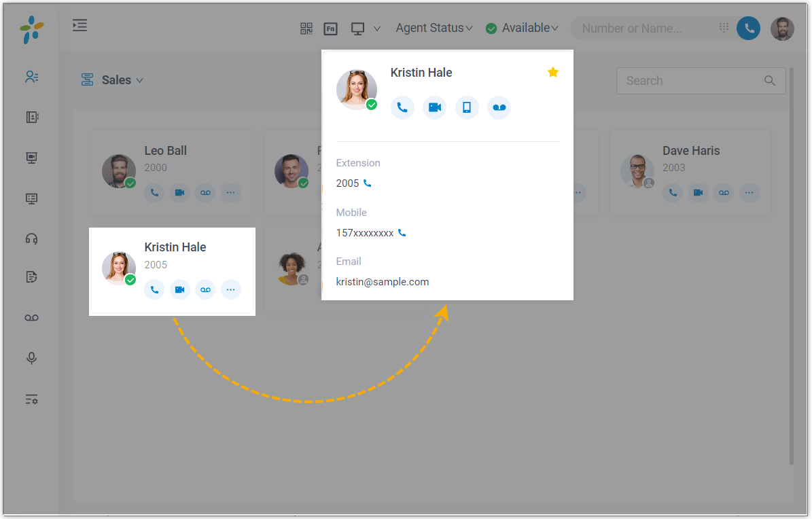Dial mobile 157xxxxxxxx phone icon
Viewport: 812px width, 519px height.
point(402,233)
